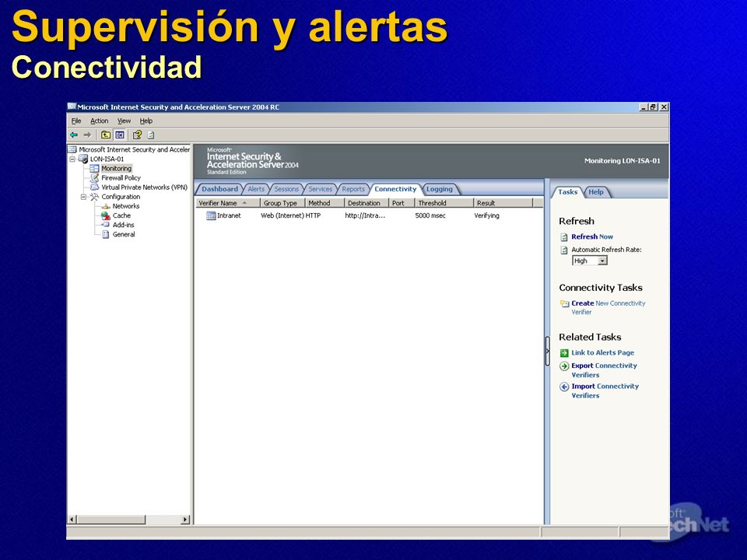Sort by the Verifier Name column header
This screenshot has width=747, height=560.
(x=228, y=203)
